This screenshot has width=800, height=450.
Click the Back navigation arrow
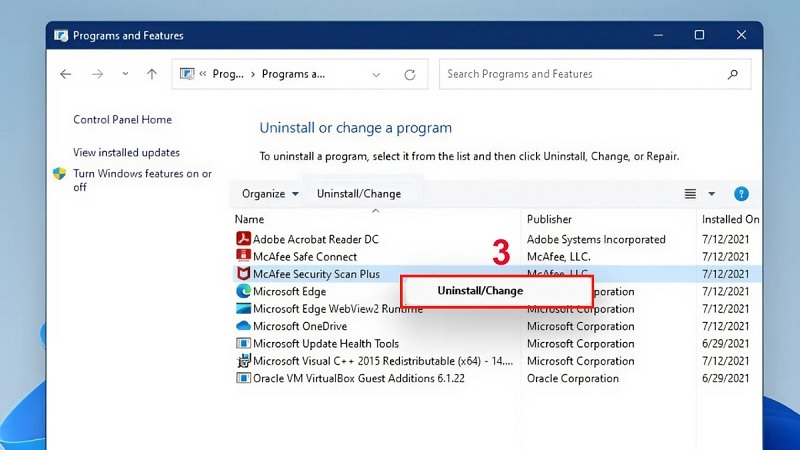(66, 74)
